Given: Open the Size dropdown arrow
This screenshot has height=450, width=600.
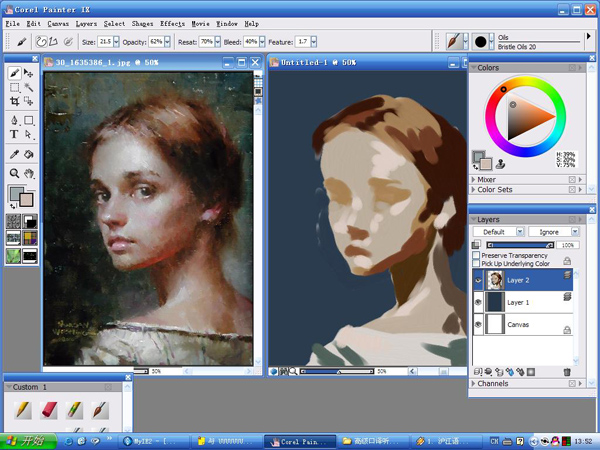Looking at the screenshot, I should coord(116,42).
